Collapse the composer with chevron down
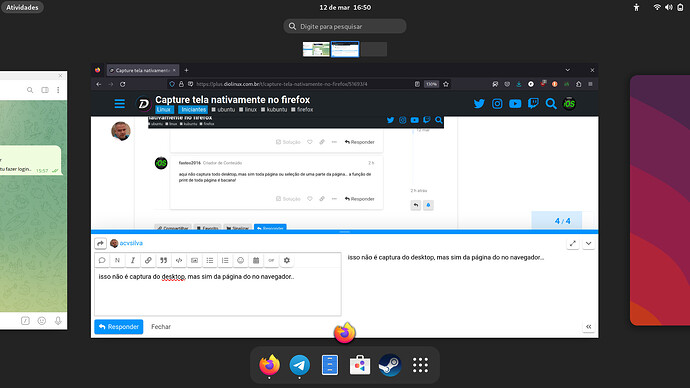690x388 pixels. 588,243
